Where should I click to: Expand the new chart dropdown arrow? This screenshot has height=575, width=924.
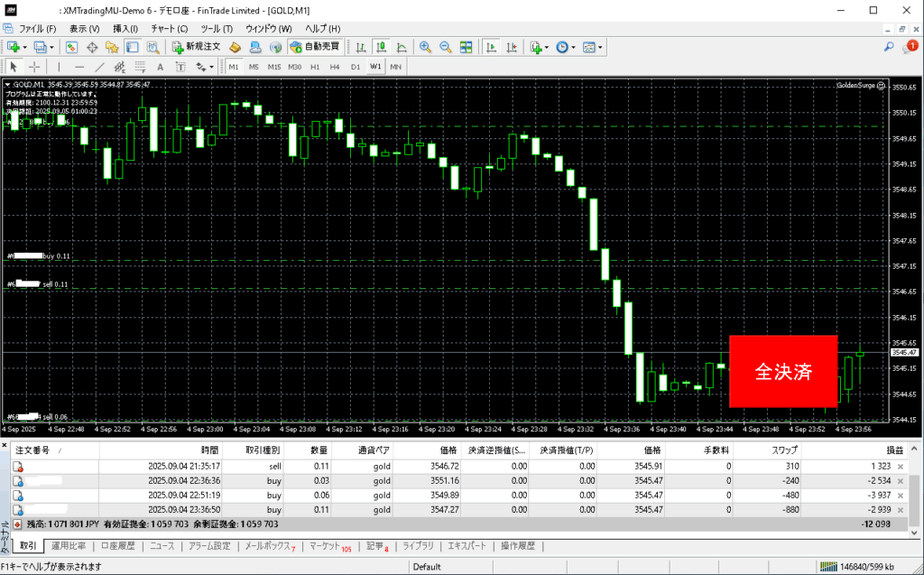coord(24,47)
